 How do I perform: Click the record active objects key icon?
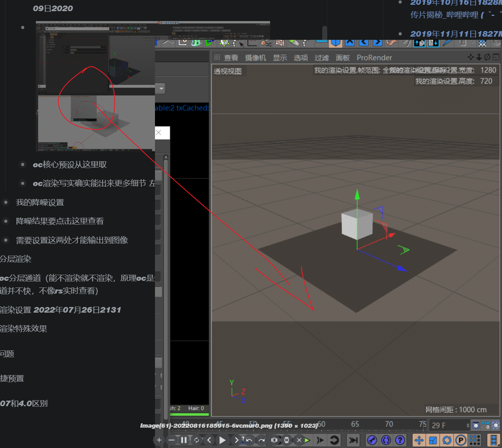[372, 440]
